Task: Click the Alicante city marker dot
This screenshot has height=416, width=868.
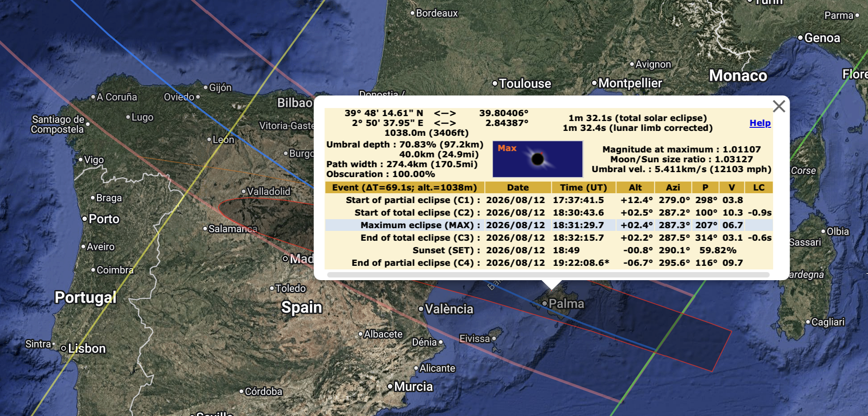Action: click(x=416, y=368)
